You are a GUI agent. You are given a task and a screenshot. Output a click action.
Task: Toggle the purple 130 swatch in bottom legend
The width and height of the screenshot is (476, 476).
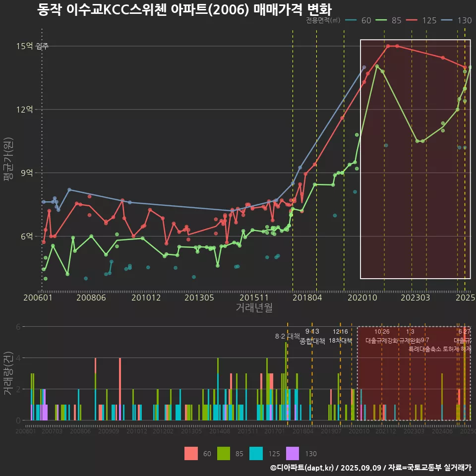click(294, 453)
